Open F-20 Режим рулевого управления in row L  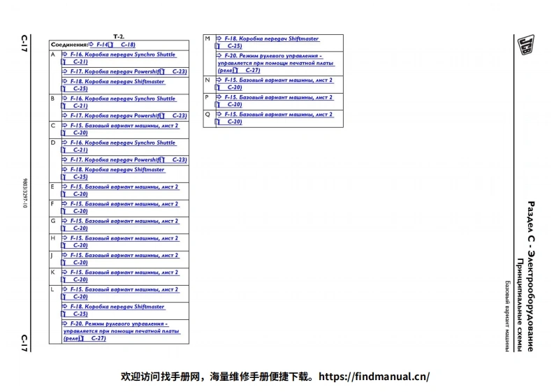[119, 324]
